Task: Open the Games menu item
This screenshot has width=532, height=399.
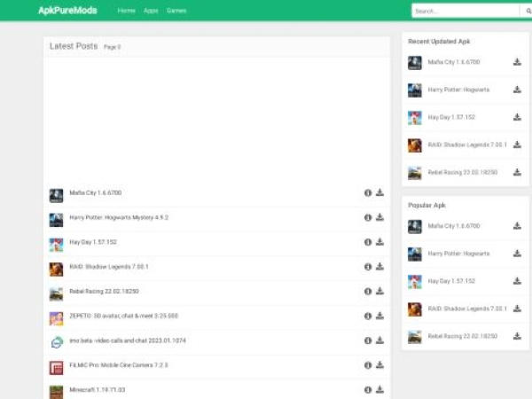Action: [x=176, y=11]
